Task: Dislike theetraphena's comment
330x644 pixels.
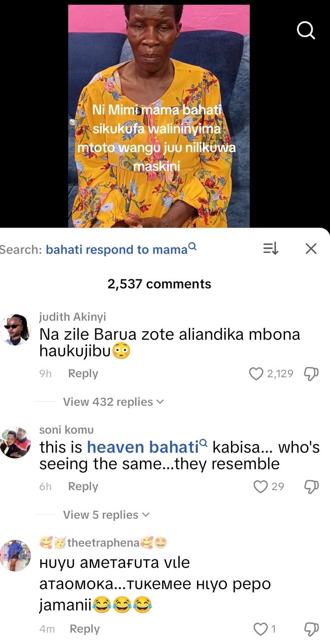Action: pyautogui.click(x=311, y=629)
